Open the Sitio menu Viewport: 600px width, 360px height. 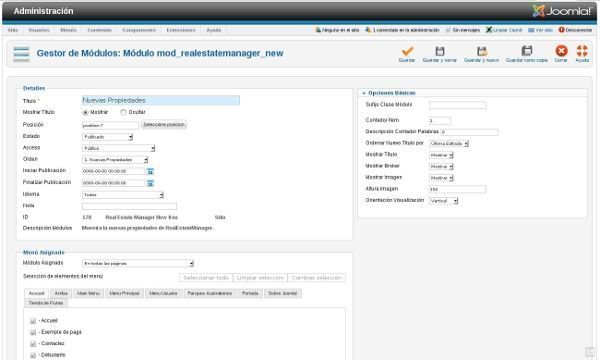click(x=13, y=30)
